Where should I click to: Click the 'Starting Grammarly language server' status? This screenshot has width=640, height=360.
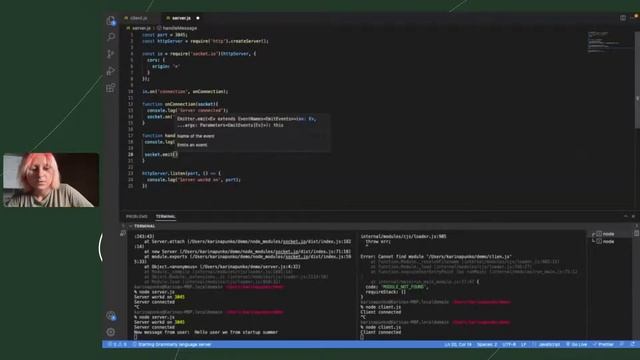[172, 344]
